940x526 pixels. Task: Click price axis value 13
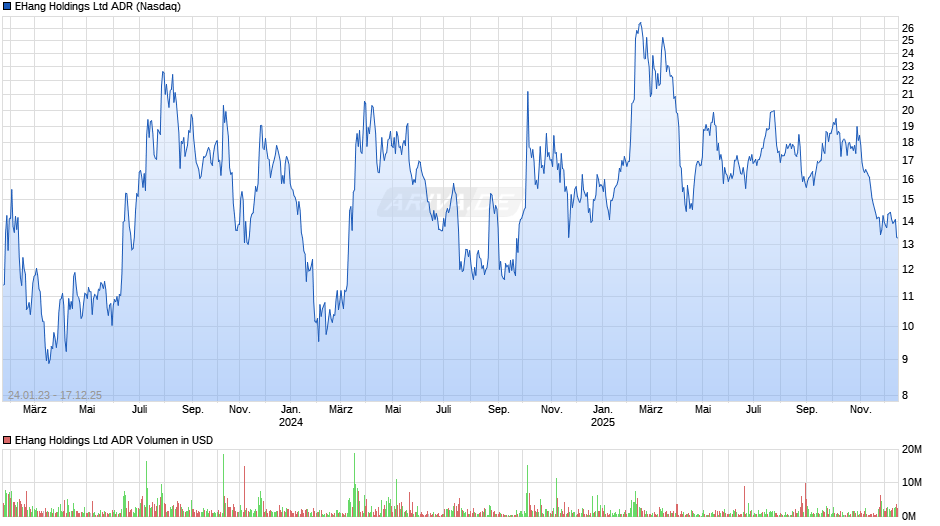[908, 244]
